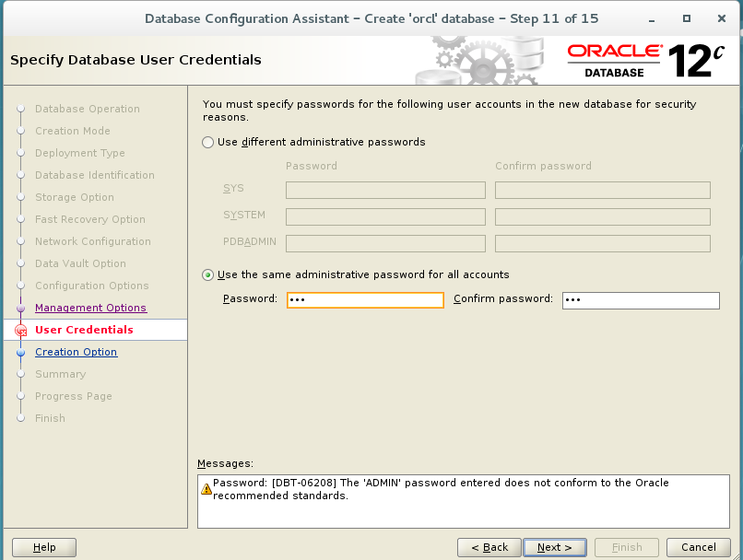
Task: Click the Creation Option step bullet
Action: click(x=20, y=352)
